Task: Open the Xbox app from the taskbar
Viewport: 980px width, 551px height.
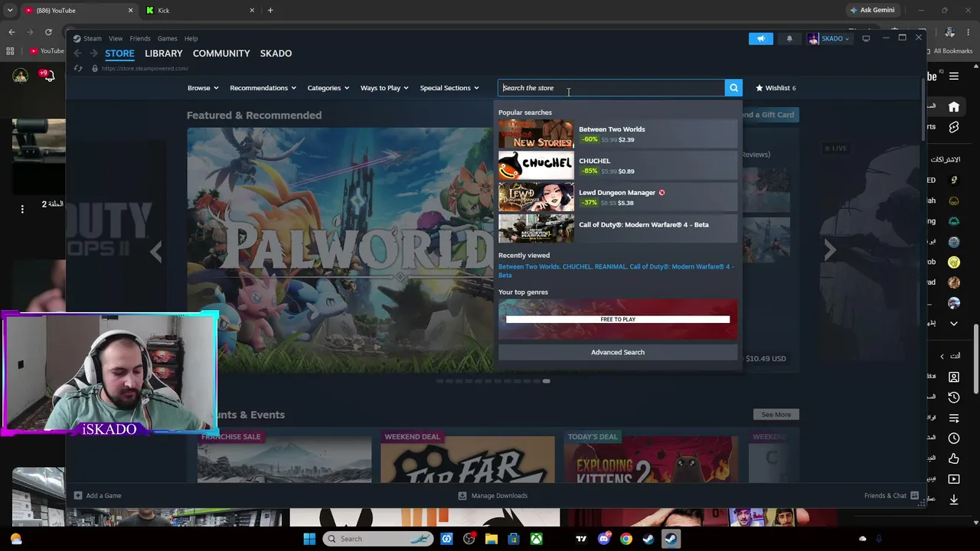Action: click(x=536, y=539)
